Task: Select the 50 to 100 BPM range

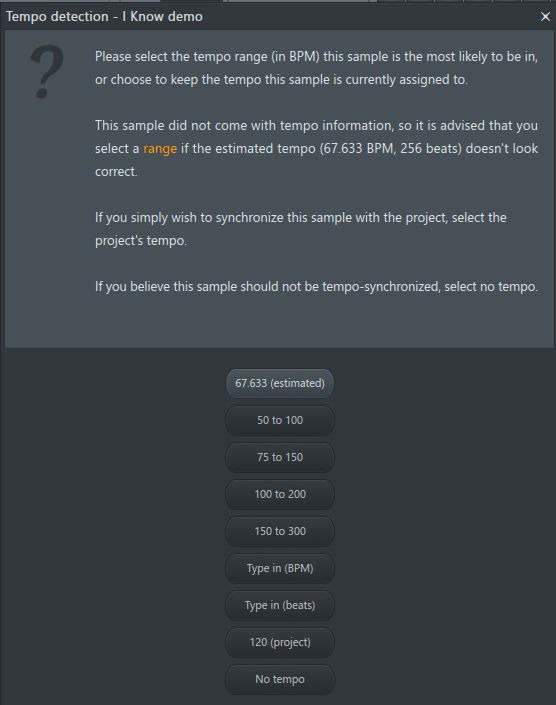Action: coord(280,420)
